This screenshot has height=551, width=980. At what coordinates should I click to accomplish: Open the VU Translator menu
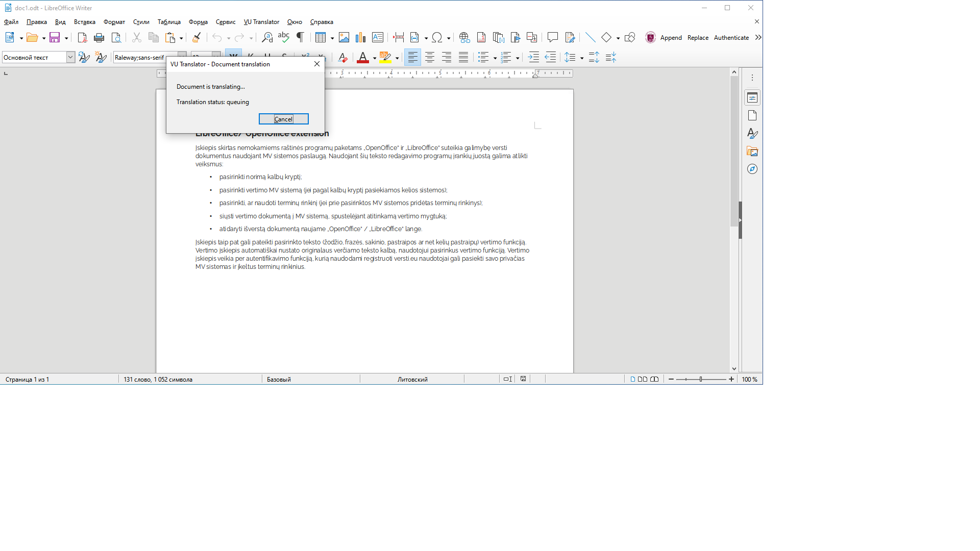click(261, 21)
